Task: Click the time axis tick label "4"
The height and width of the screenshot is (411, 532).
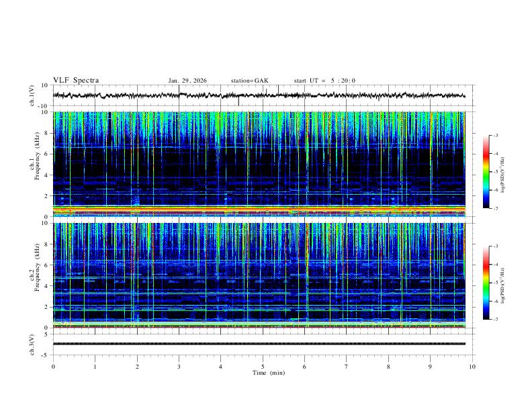Action: click(220, 367)
